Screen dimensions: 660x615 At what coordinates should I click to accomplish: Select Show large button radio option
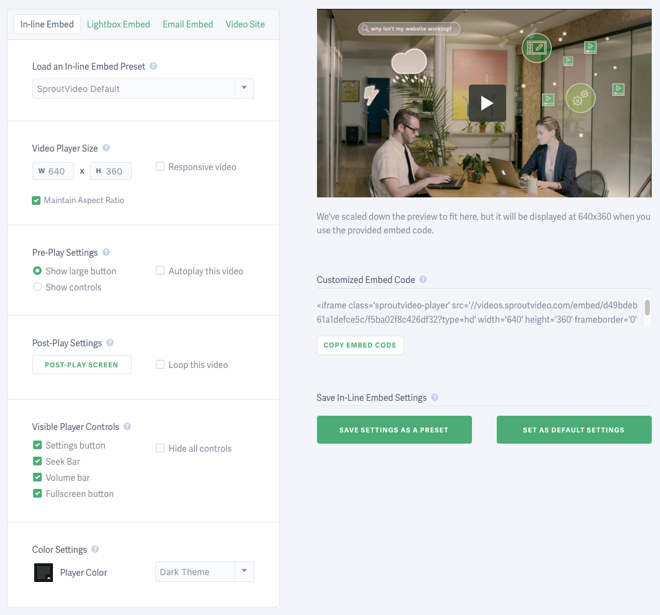(37, 271)
